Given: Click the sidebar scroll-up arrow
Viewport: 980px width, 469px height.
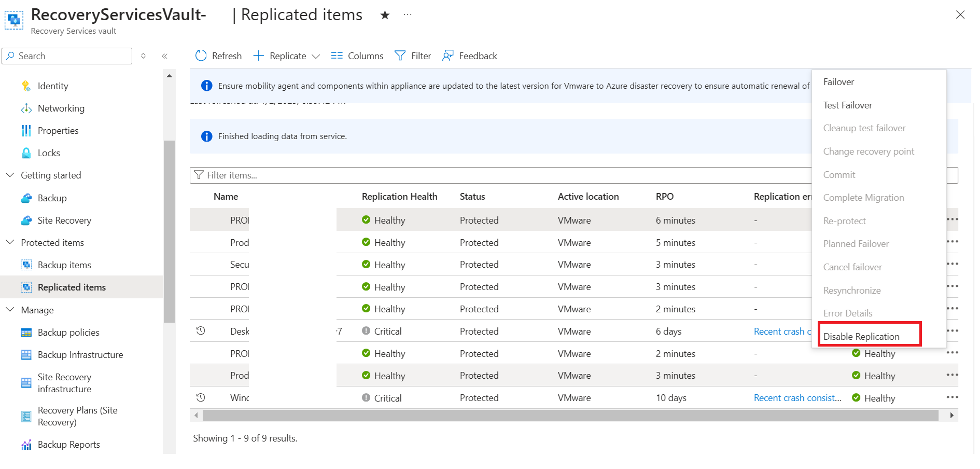Looking at the screenshot, I should 169,76.
